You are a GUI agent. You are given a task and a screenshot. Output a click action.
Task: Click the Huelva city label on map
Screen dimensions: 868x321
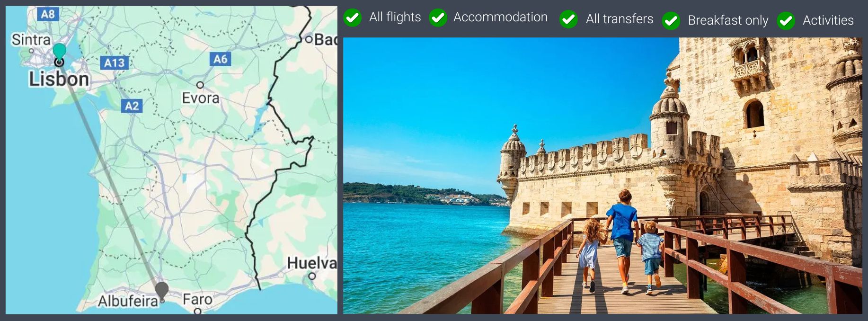tap(312, 263)
